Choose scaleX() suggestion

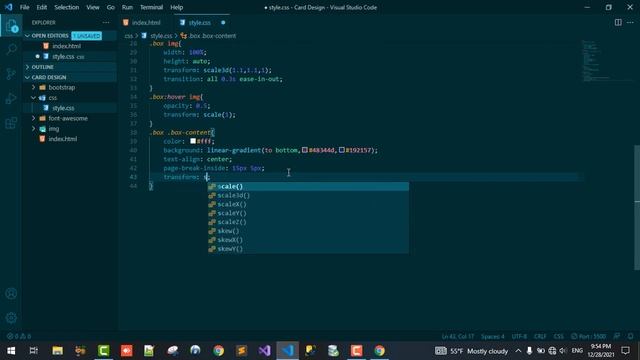click(308, 204)
